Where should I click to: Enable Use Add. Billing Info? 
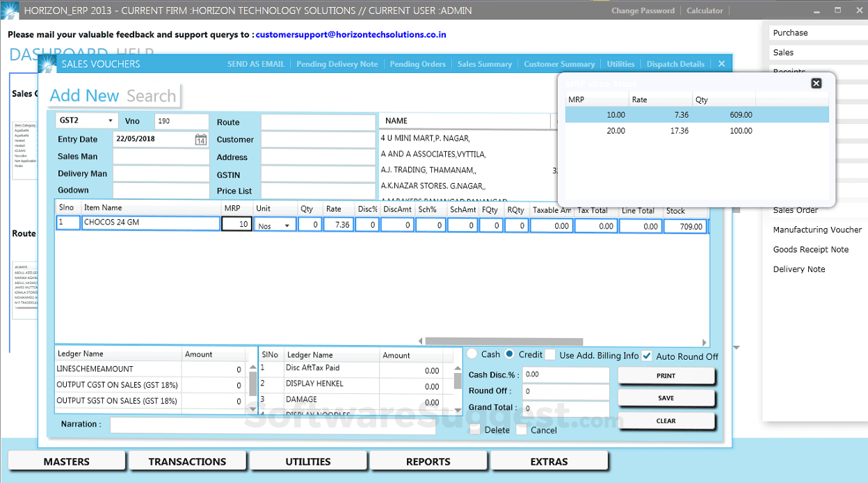point(549,355)
